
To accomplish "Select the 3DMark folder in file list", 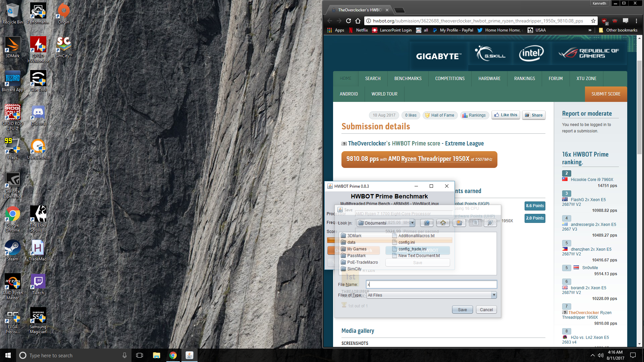I will click(x=351, y=236).
